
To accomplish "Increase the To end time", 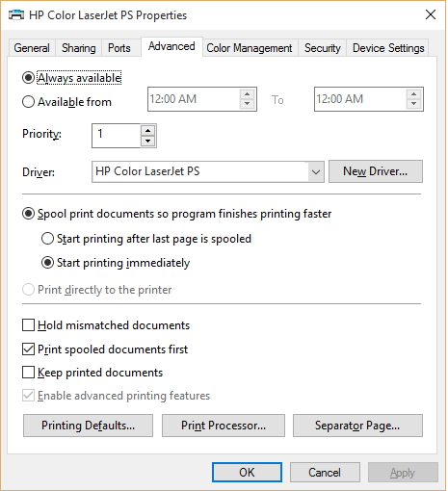I will coord(413,94).
